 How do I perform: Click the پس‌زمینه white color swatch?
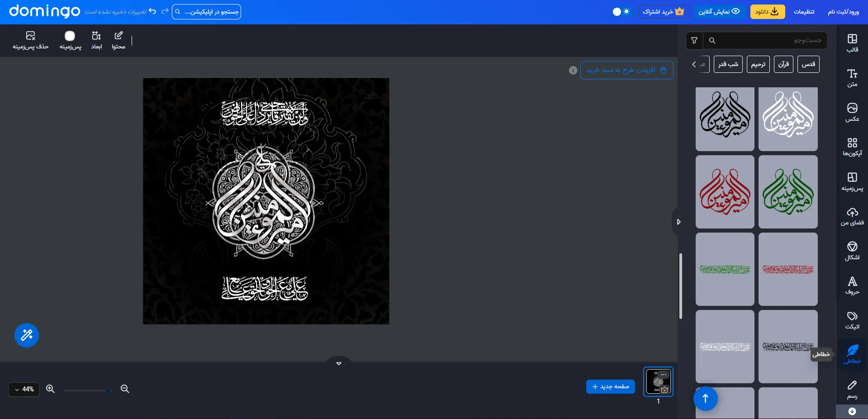pos(70,36)
